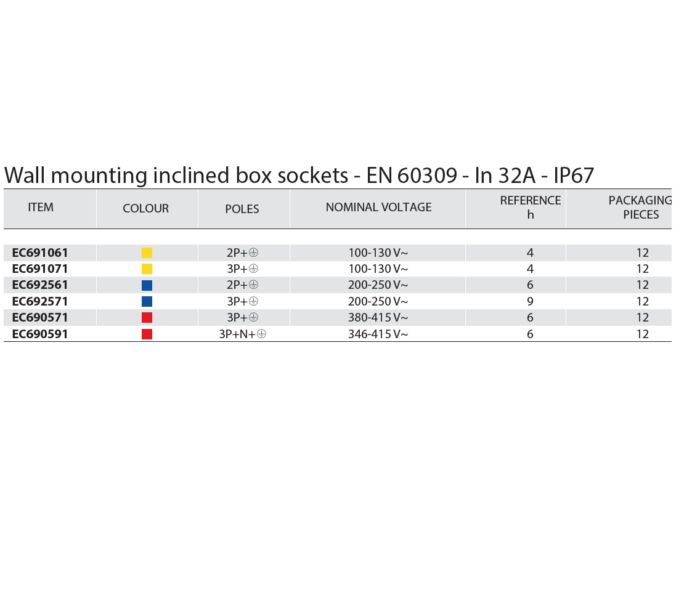Click the 3P+ earth poles cell of EC691071

[x=242, y=269]
